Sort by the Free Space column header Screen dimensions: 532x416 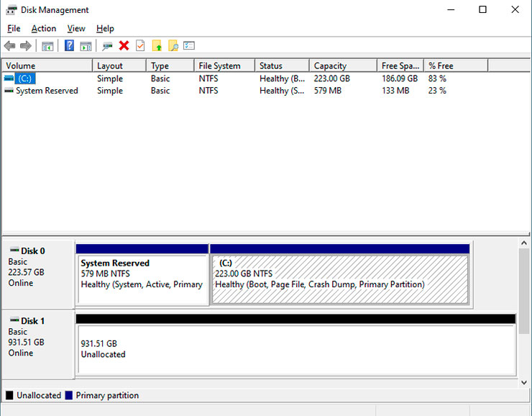pyautogui.click(x=400, y=65)
